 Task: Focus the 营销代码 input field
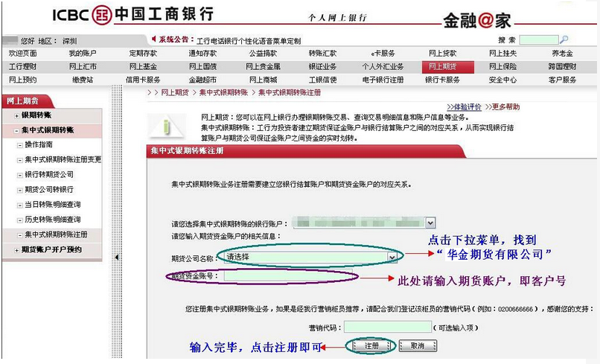[388, 328]
